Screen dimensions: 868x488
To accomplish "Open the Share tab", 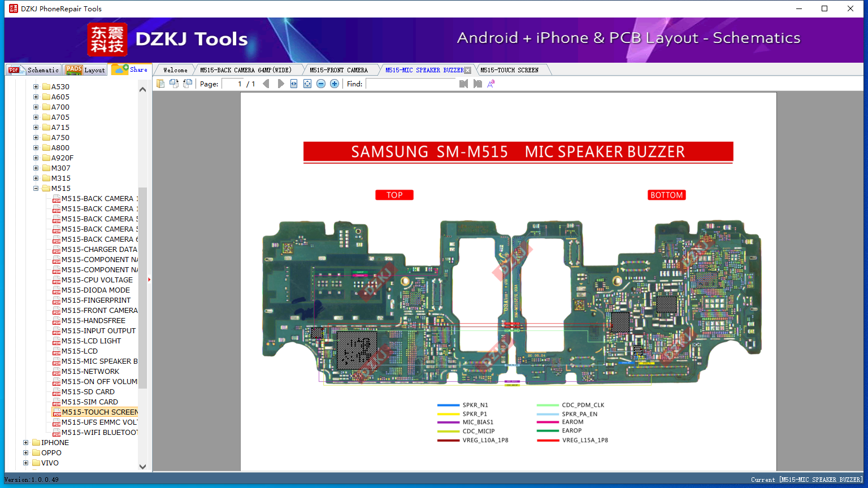I will 129,69.
